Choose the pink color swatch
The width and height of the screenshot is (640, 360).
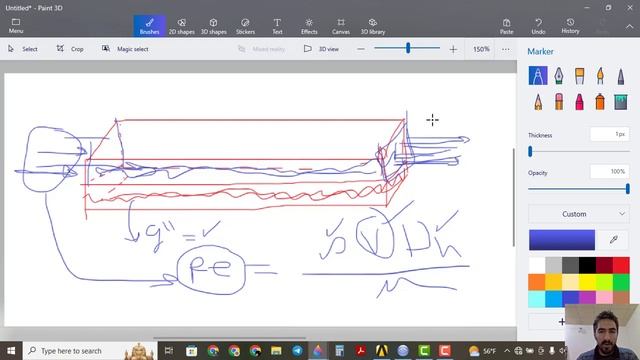(604, 299)
